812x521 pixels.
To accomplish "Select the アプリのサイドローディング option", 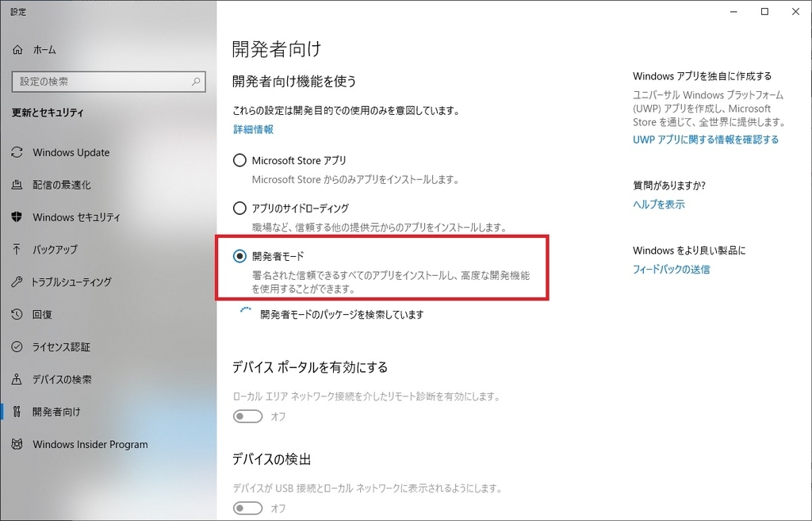I will click(x=239, y=208).
